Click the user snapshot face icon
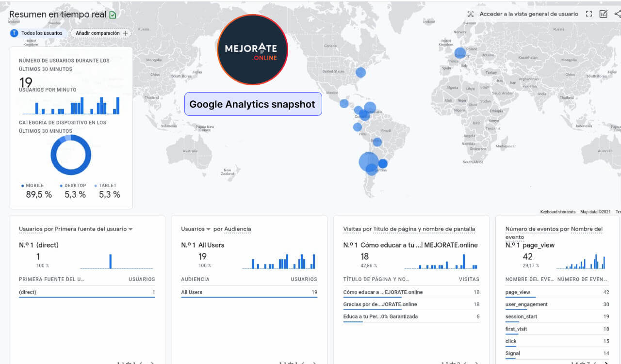Image resolution: width=621 pixels, height=364 pixels. point(470,14)
